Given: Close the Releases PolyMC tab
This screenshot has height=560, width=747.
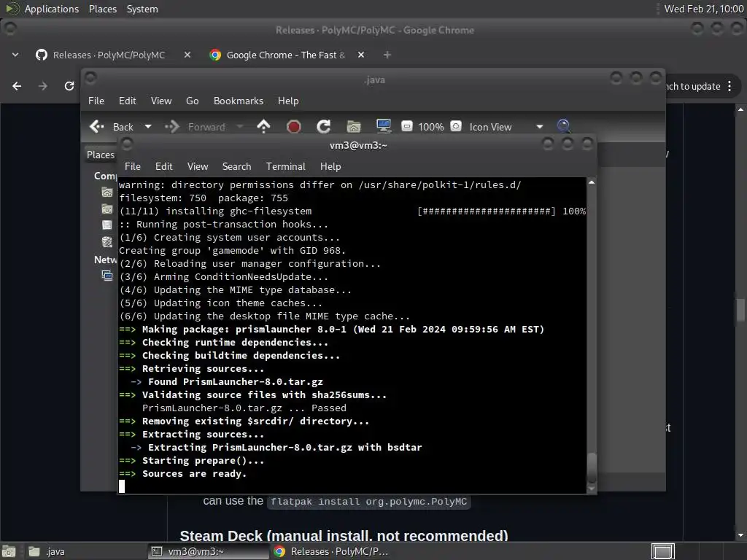Looking at the screenshot, I should click(187, 55).
